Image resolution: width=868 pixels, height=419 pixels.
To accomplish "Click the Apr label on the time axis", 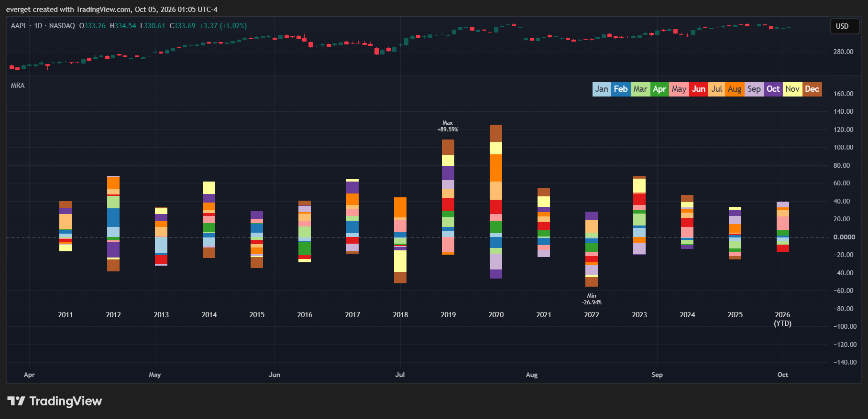I will click(29, 375).
